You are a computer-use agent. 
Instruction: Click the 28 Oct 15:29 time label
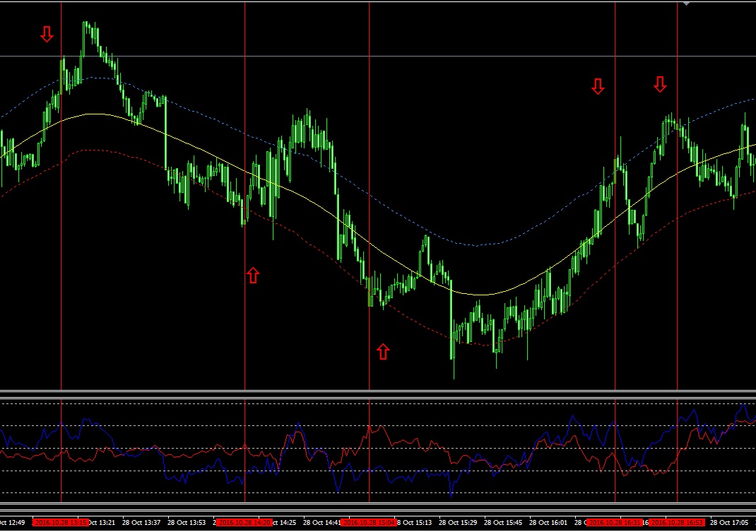[458, 522]
